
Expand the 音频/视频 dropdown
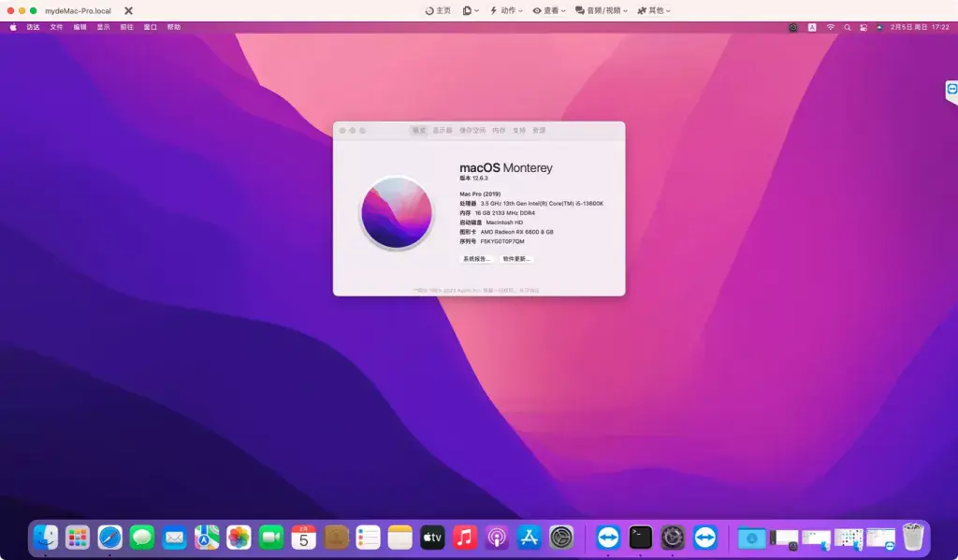pyautogui.click(x=602, y=11)
